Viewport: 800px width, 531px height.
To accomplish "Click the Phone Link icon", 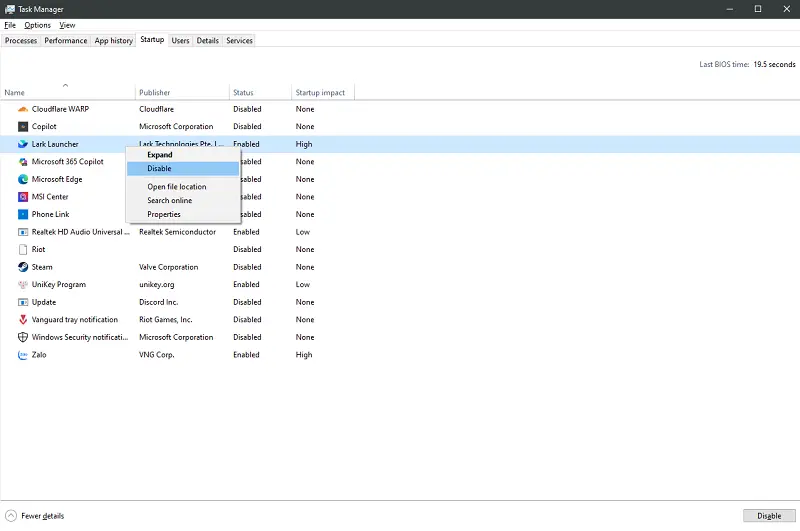I will pyautogui.click(x=23, y=215).
